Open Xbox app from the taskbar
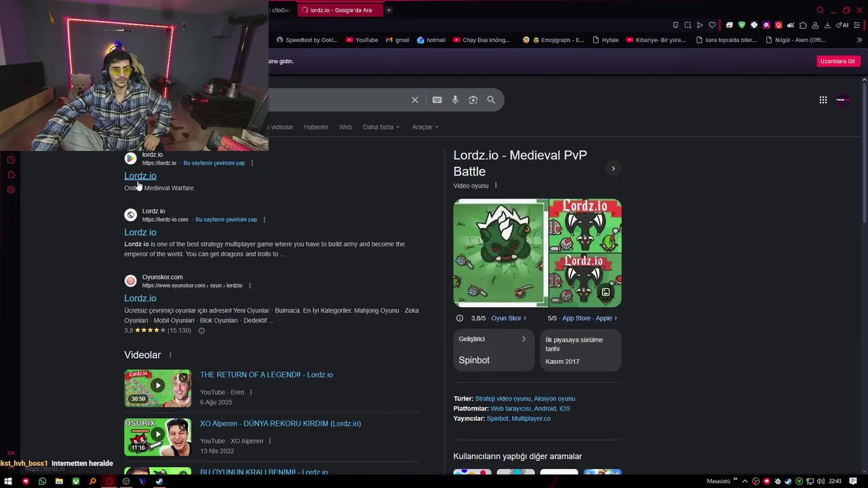868x488 pixels. pyautogui.click(x=76, y=481)
